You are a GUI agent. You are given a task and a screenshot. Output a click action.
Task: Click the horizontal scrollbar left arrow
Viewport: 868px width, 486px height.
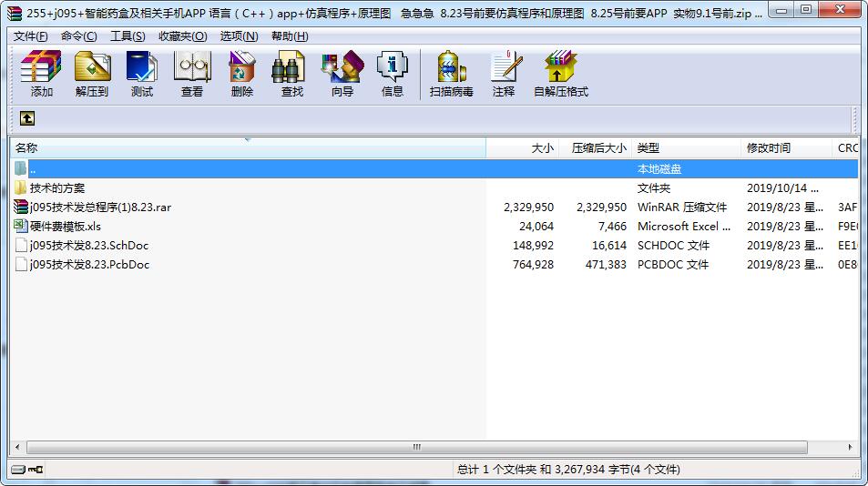[x=17, y=447]
